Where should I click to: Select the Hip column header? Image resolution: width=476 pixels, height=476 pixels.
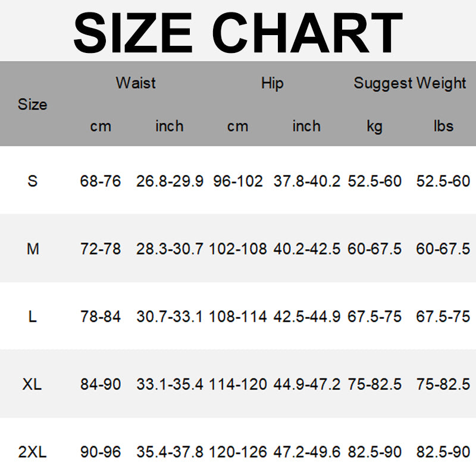[272, 83]
